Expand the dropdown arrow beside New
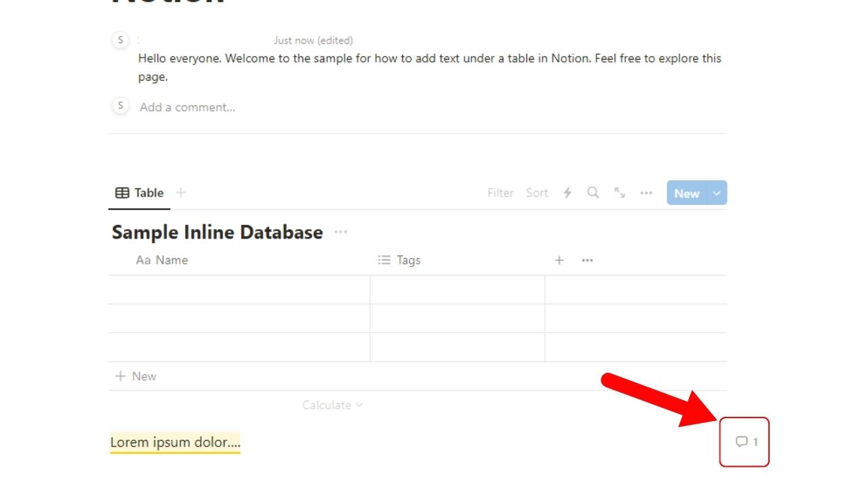 (717, 193)
